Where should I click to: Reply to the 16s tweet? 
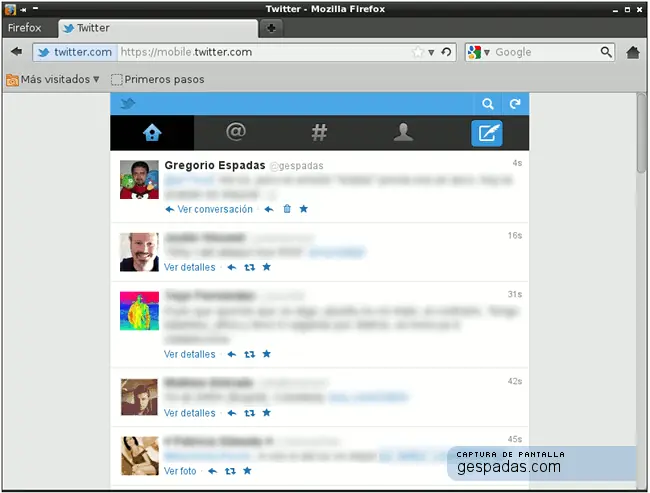[x=232, y=267]
